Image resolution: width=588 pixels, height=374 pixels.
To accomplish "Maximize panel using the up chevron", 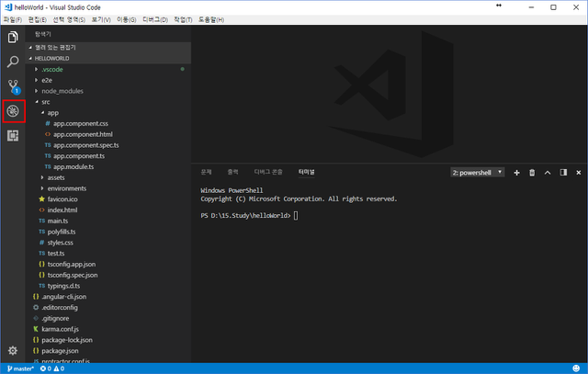I will pos(548,173).
